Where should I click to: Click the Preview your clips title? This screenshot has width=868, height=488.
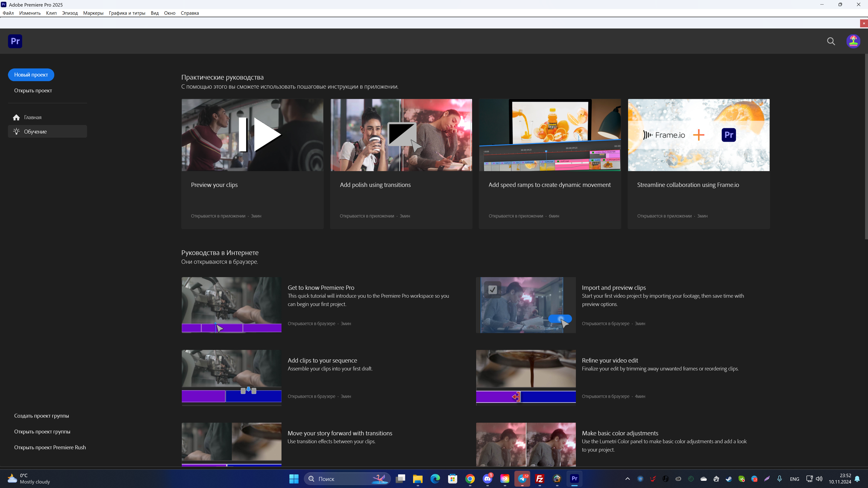(x=214, y=185)
